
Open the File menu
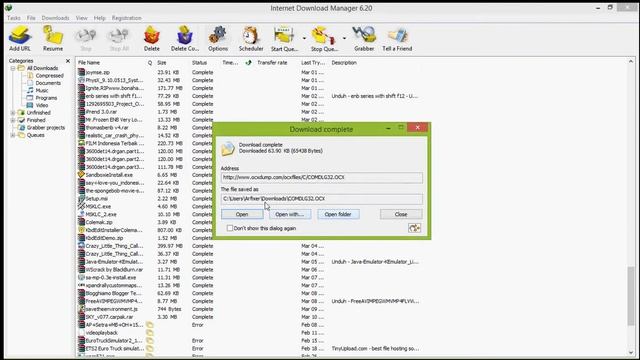pyautogui.click(x=31, y=18)
